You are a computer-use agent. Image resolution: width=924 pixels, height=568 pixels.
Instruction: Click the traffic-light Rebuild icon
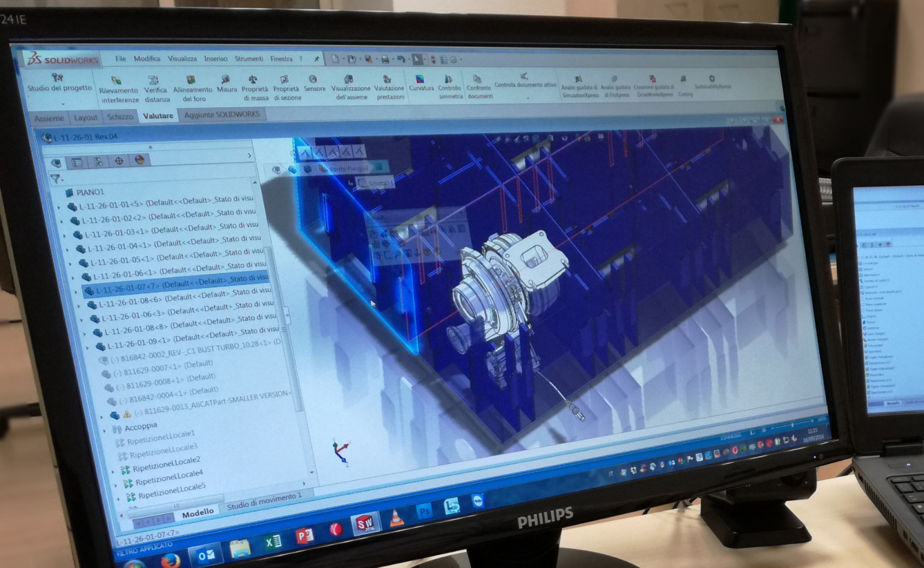pyautogui.click(x=433, y=60)
